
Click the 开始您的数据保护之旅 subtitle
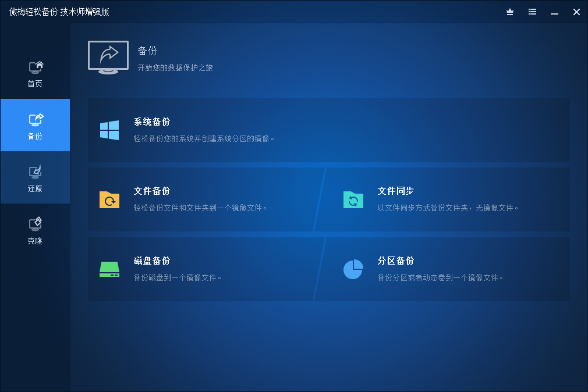coord(175,67)
